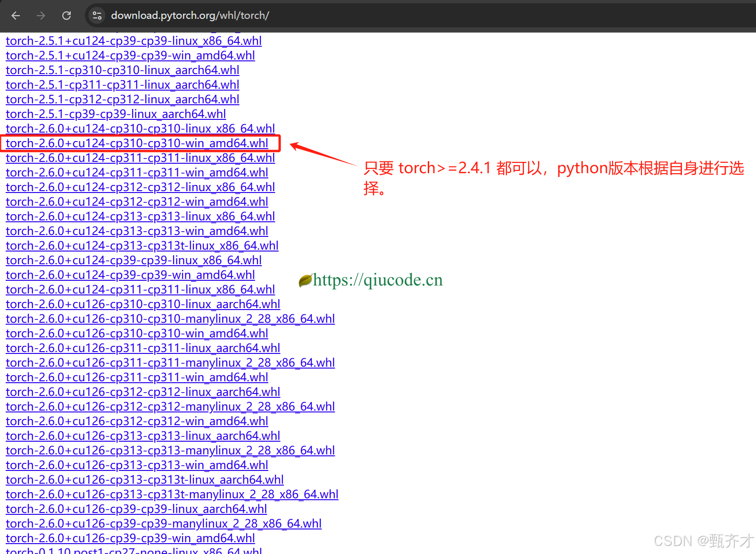Download torch-2.6.0+cu124-cp311-cp311-win_amd64.whl
756x554 pixels.
click(137, 173)
